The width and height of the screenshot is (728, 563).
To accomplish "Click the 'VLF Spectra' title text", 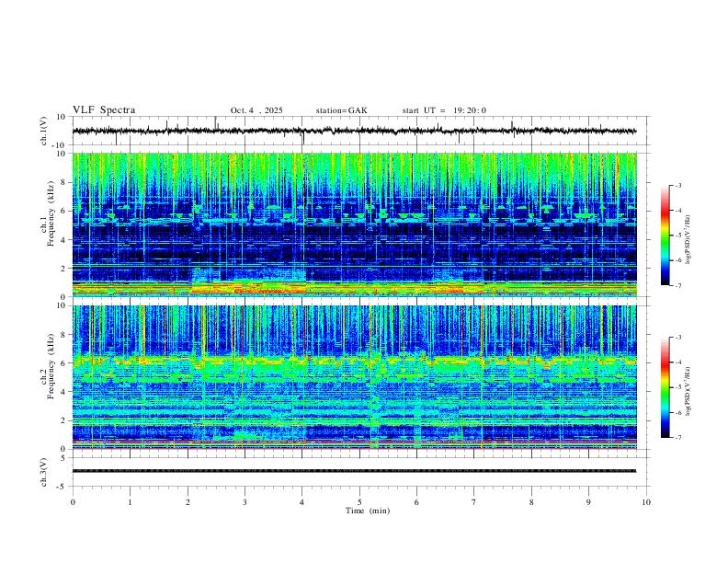I will click(104, 110).
